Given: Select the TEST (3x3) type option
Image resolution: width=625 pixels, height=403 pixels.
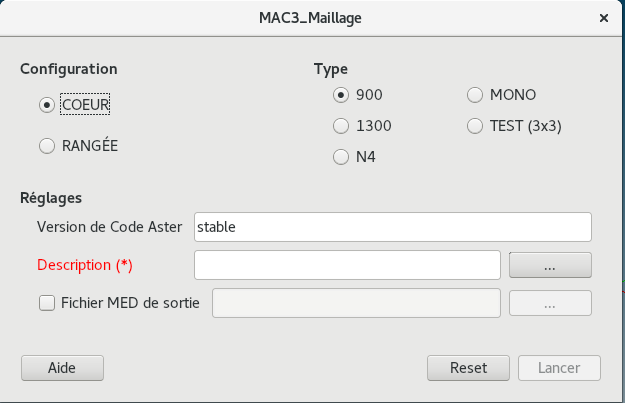Looking at the screenshot, I should click(475, 126).
